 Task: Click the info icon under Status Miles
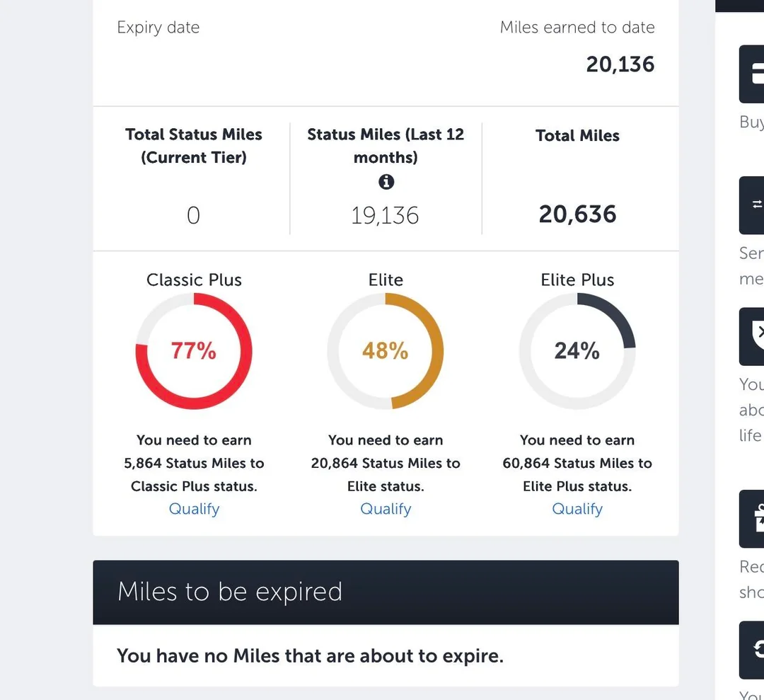[x=386, y=182]
